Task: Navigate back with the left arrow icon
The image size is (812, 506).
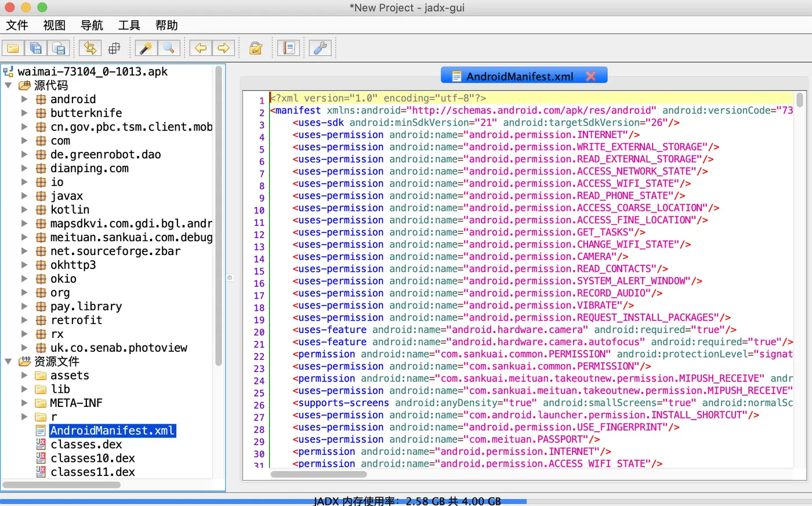Action: coord(200,48)
